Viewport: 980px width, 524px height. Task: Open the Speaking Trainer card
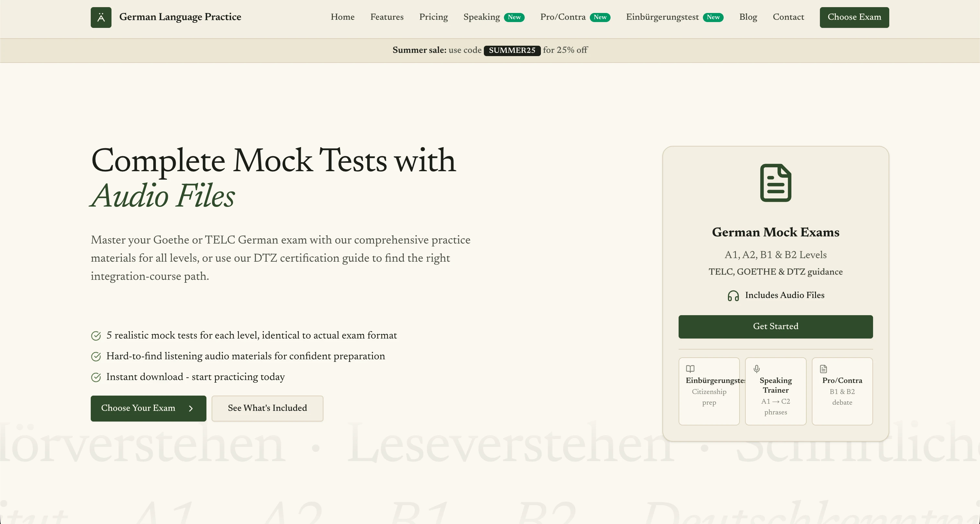point(775,391)
